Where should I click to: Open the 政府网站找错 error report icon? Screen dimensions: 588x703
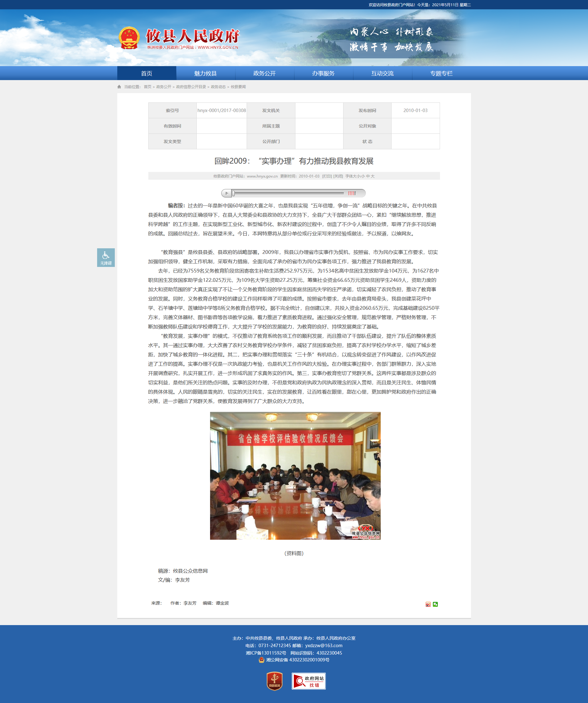(308, 681)
